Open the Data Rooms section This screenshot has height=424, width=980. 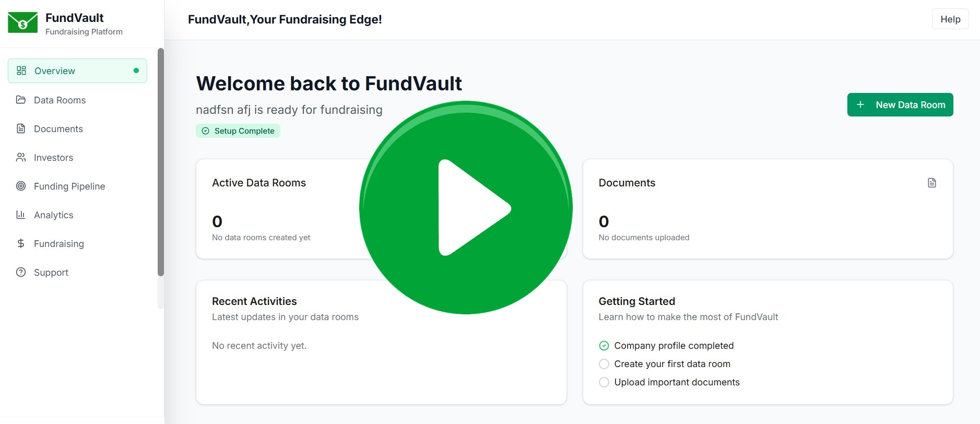click(x=60, y=100)
